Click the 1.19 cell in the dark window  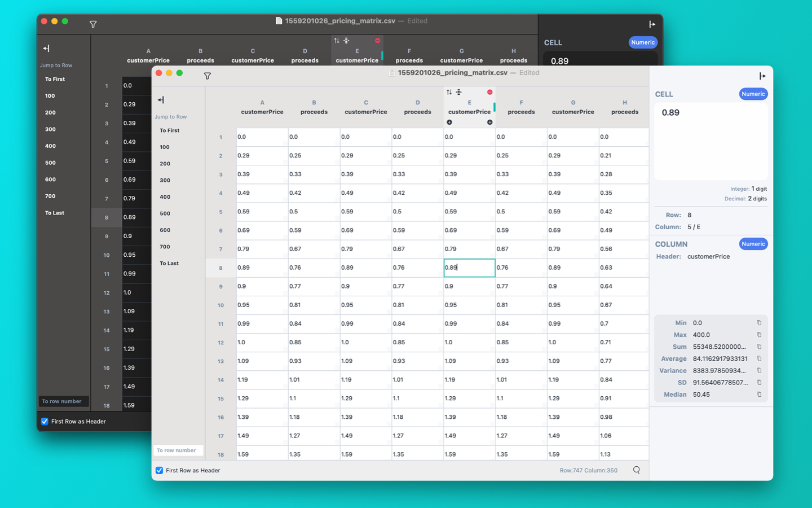136,330
